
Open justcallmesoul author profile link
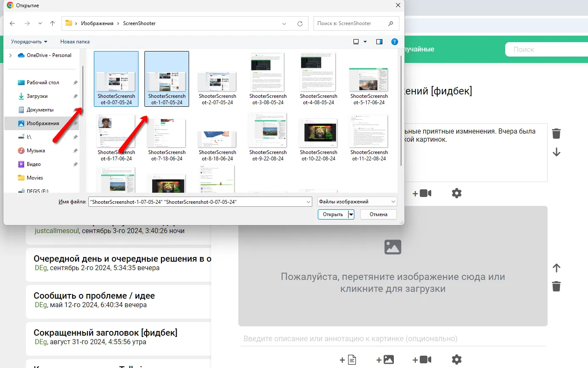pos(57,231)
